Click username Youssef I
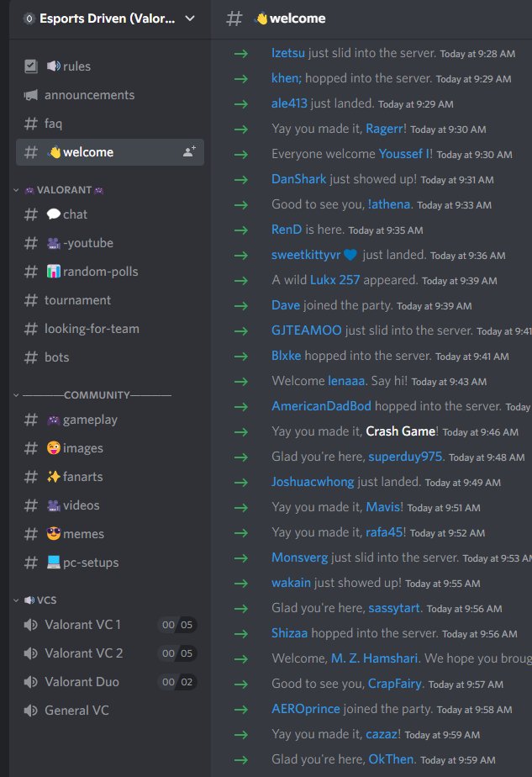 (x=403, y=154)
